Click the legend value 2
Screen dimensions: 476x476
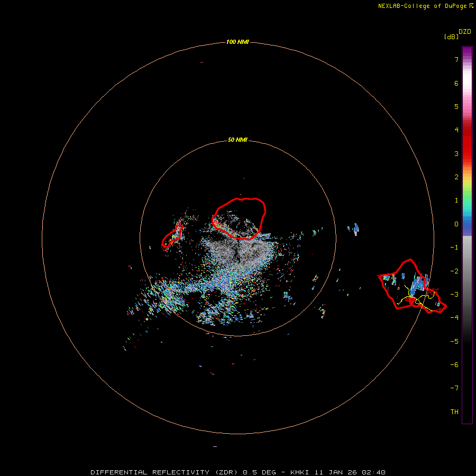coord(456,177)
